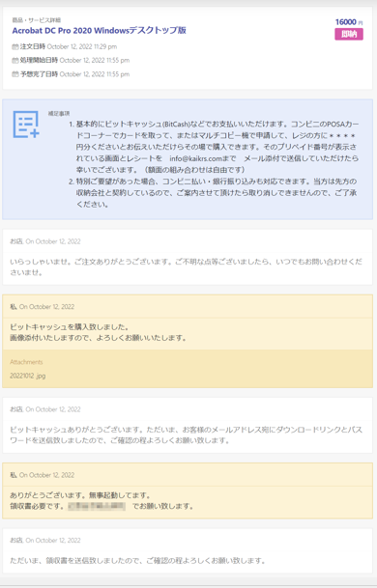Click the 16000 円 price label
This screenshot has height=588, width=377.
click(x=349, y=22)
